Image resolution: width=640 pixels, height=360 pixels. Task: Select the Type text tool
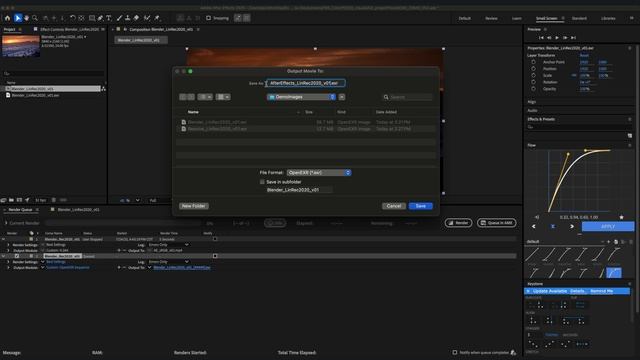[x=109, y=18]
